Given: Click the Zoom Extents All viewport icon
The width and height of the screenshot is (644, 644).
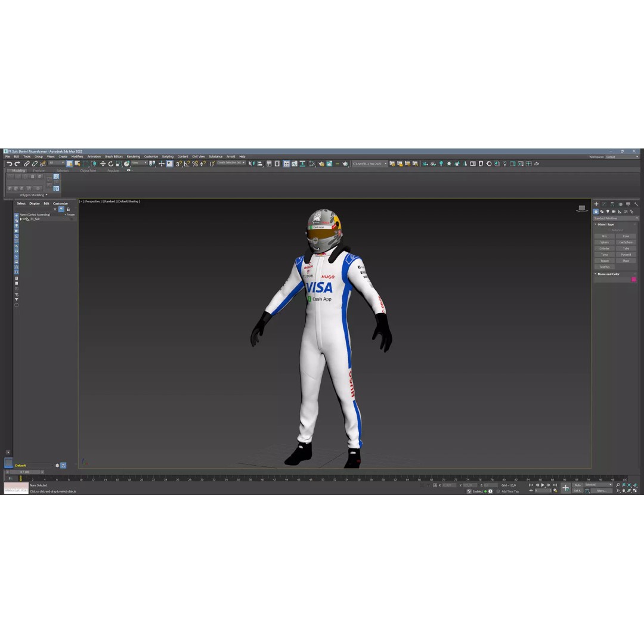Looking at the screenshot, I should coord(636,485).
